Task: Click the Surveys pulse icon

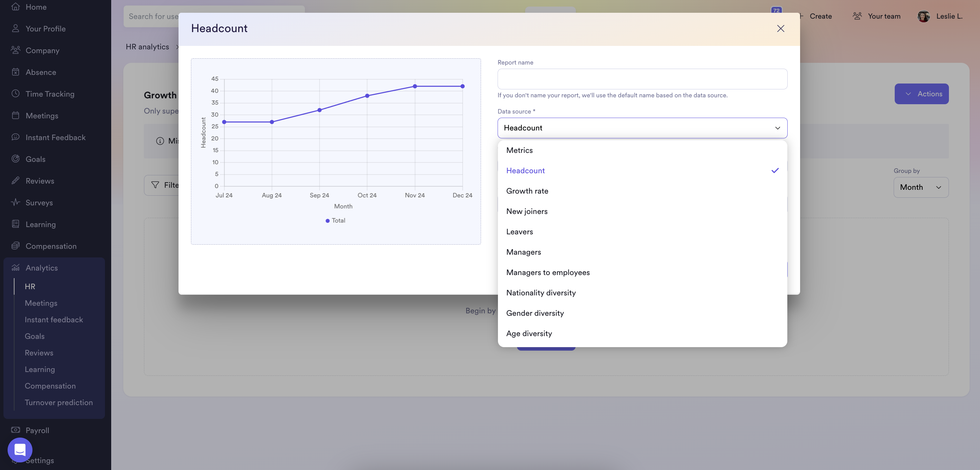Action: coord(16,202)
